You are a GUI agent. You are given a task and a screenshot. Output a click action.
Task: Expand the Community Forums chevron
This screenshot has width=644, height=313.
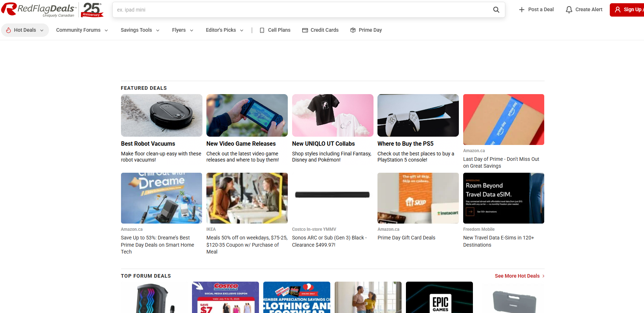tap(106, 30)
